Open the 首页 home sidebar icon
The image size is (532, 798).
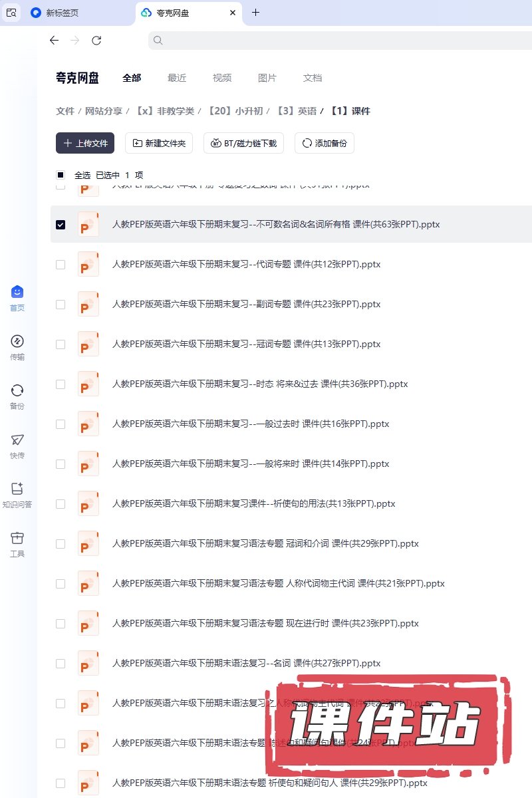pyautogui.click(x=17, y=293)
